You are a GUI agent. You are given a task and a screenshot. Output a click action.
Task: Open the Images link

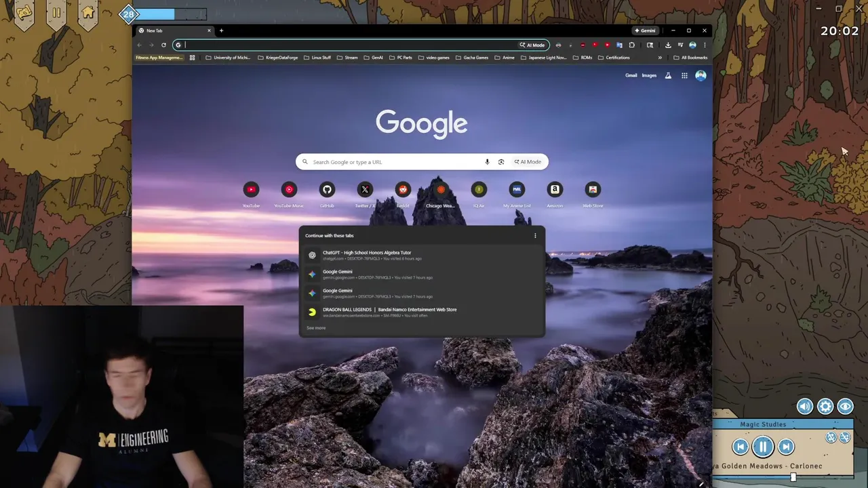pos(649,75)
